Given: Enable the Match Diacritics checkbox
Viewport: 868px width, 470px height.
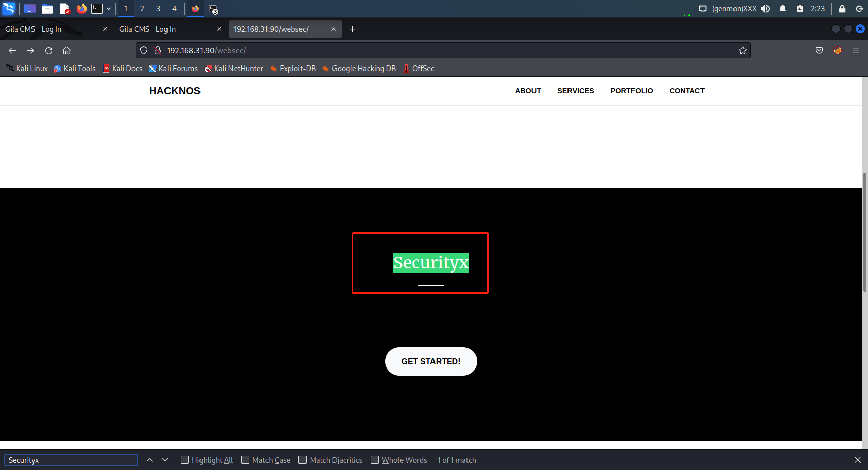Looking at the screenshot, I should pyautogui.click(x=303, y=460).
